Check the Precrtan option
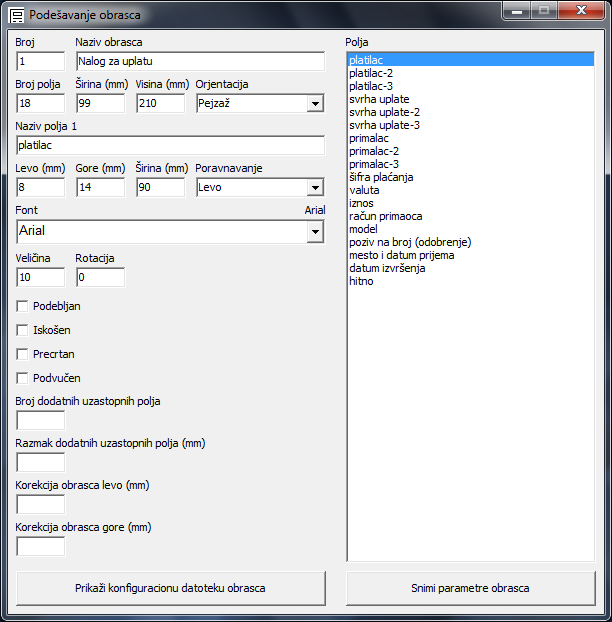612x622 pixels. pos(22,354)
